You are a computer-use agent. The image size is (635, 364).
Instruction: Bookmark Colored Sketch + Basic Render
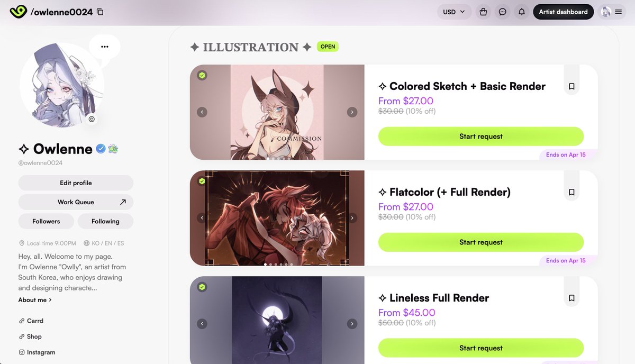coord(571,86)
